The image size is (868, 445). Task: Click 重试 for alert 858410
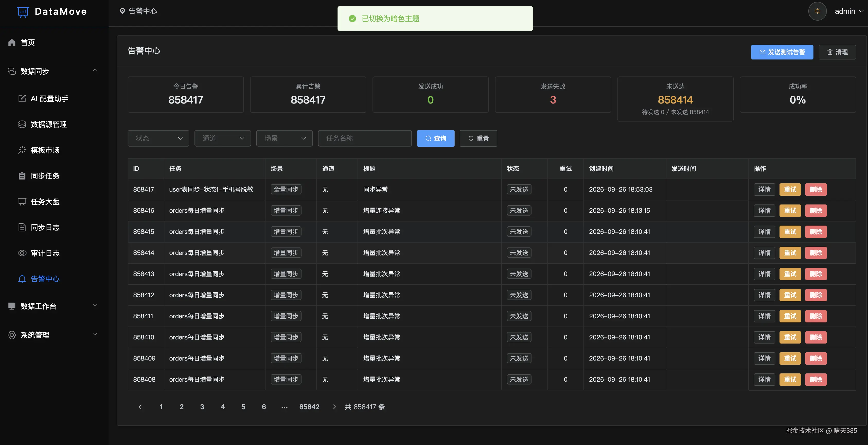[790, 337]
